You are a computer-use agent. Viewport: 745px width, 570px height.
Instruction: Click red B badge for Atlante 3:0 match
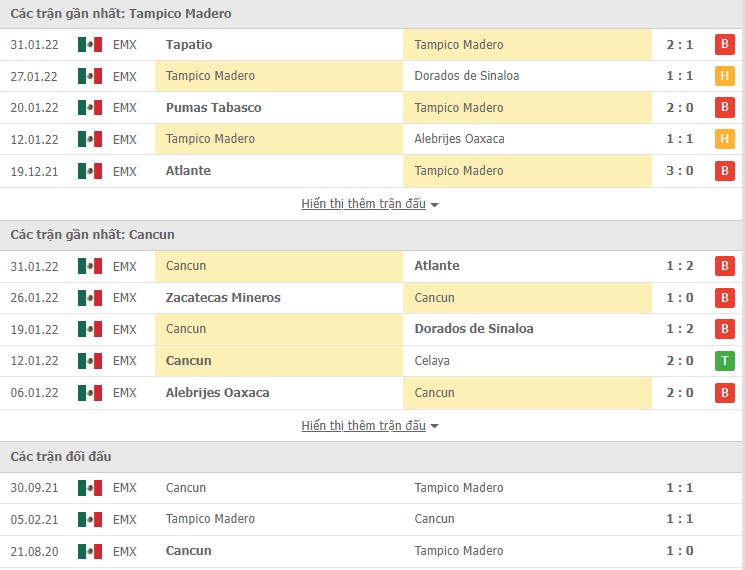pyautogui.click(x=725, y=171)
